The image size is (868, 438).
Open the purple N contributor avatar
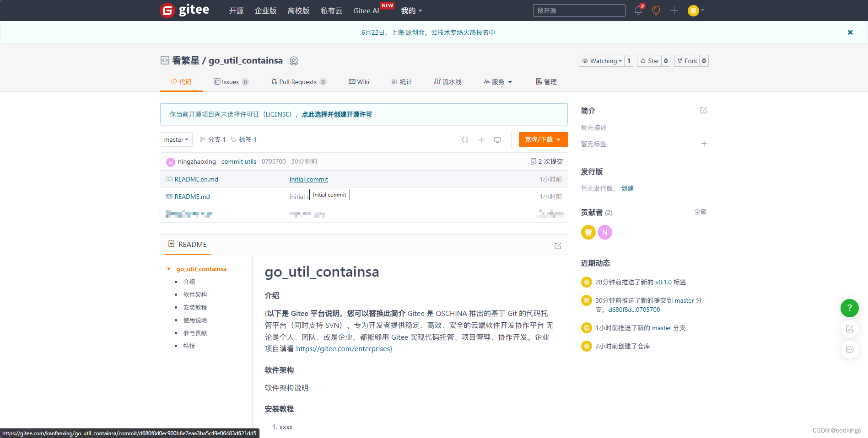click(x=605, y=232)
